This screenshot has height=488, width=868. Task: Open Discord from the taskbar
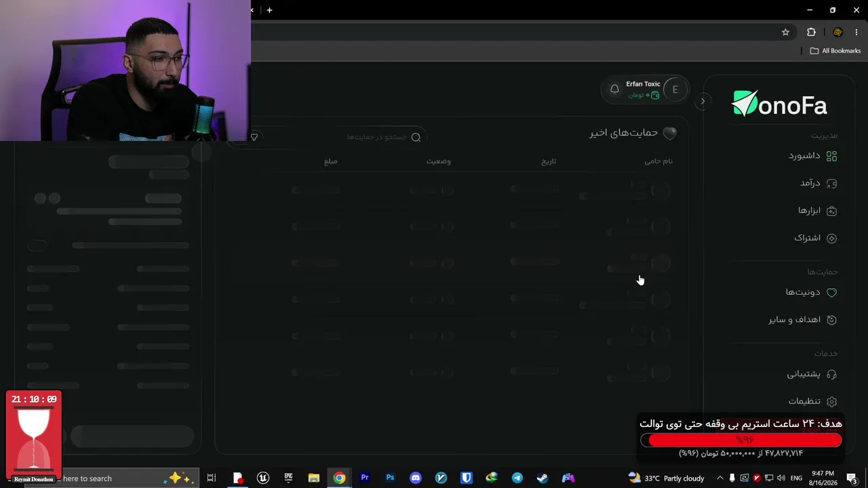click(416, 478)
